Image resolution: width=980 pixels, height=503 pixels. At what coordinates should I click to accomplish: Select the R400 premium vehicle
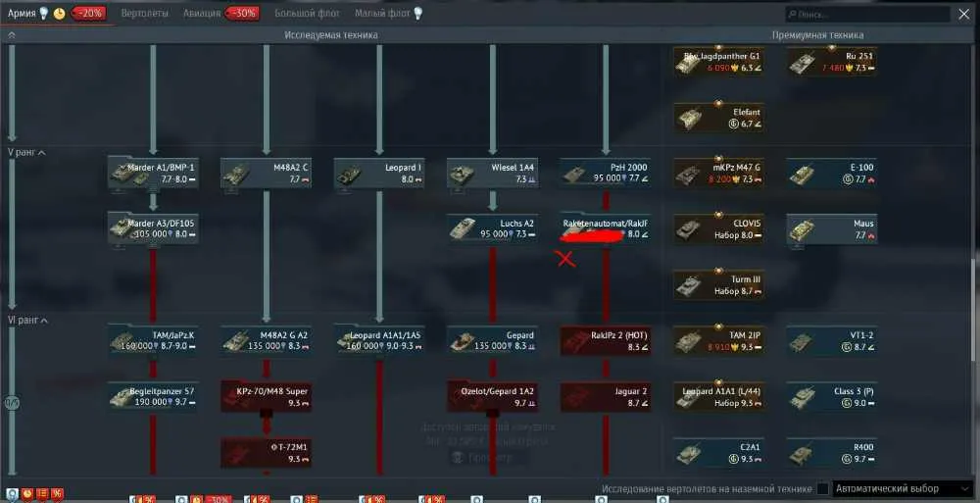832,452
